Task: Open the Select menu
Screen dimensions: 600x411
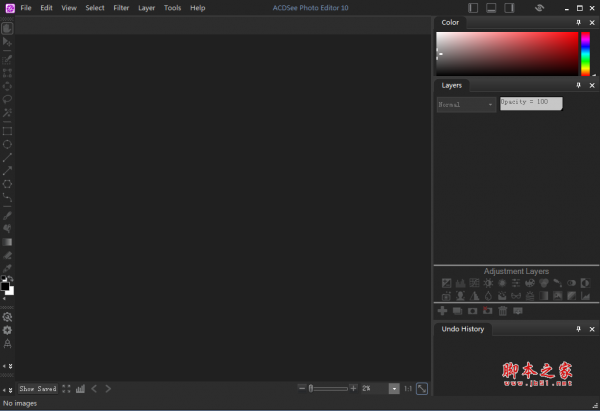Action: click(x=95, y=8)
